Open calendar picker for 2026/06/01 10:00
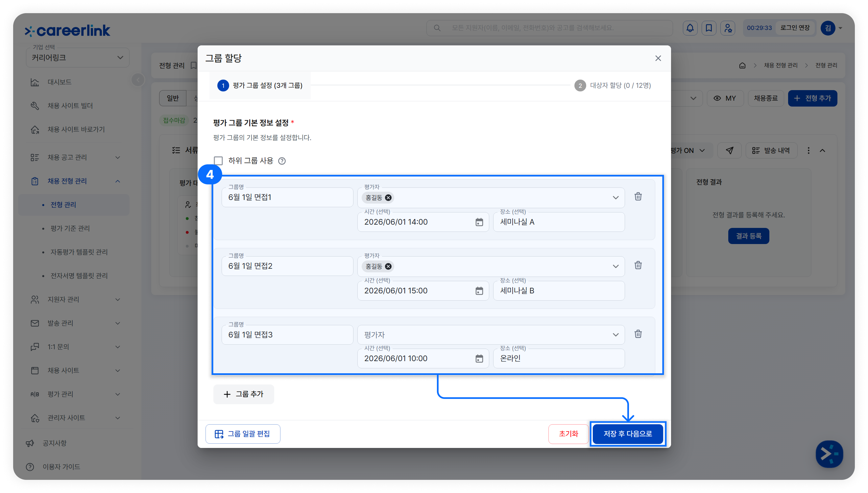The height and width of the screenshot is (493, 868). 479,358
